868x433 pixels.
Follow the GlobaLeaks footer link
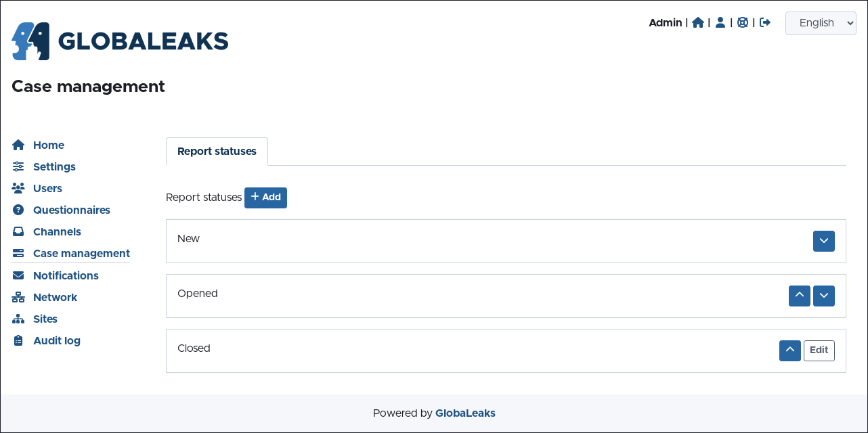click(x=465, y=413)
